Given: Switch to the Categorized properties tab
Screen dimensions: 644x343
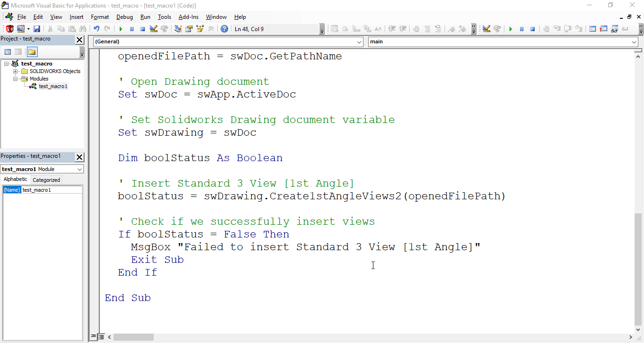Looking at the screenshot, I should [46, 180].
